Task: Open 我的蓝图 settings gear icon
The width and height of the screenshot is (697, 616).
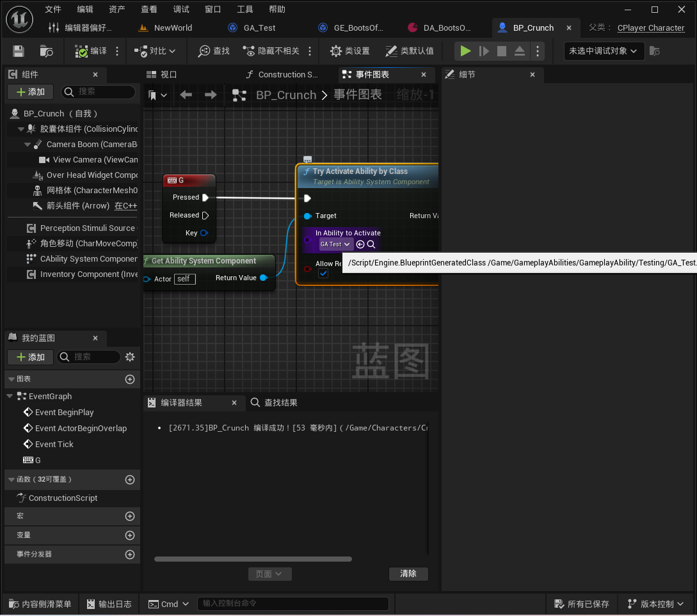Action: [x=130, y=357]
